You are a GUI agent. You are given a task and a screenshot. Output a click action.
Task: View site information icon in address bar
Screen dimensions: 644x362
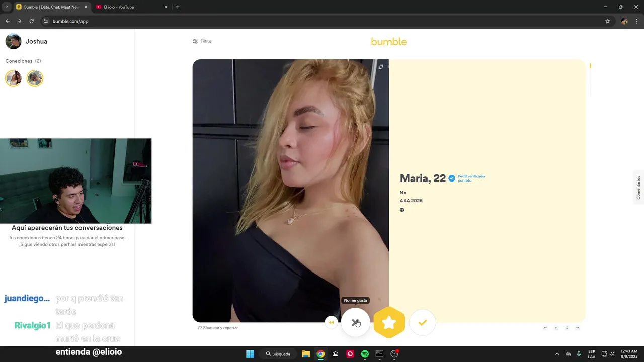[x=46, y=21]
